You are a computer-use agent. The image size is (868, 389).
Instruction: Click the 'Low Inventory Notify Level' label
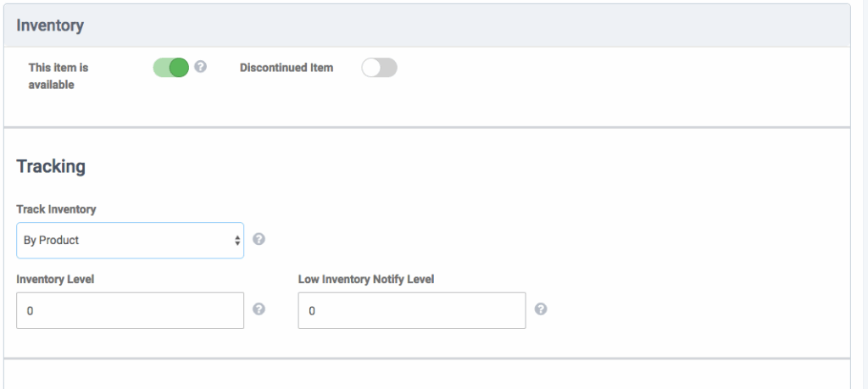366,279
